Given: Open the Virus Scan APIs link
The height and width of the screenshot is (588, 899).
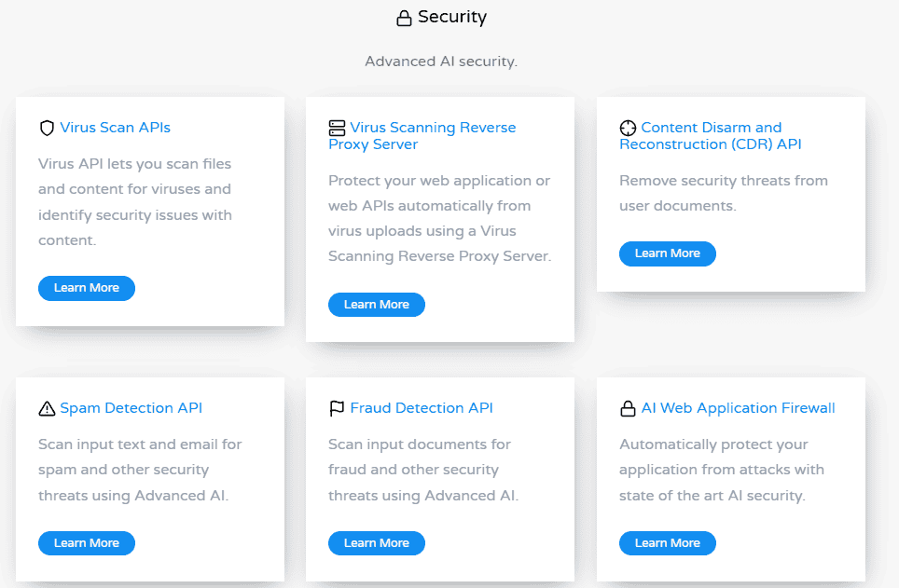Looking at the screenshot, I should (116, 127).
